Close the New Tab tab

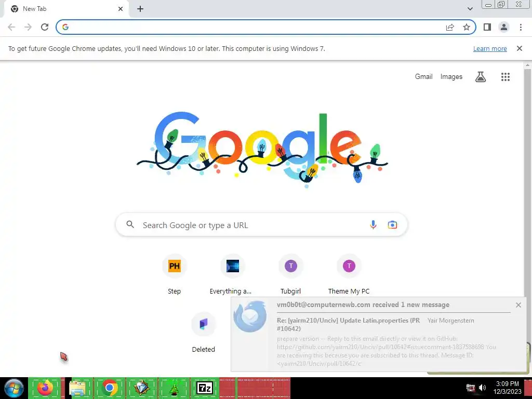[x=121, y=9]
